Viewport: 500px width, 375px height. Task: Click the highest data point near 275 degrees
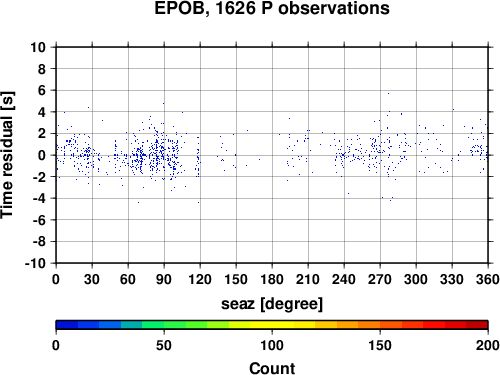(388, 94)
